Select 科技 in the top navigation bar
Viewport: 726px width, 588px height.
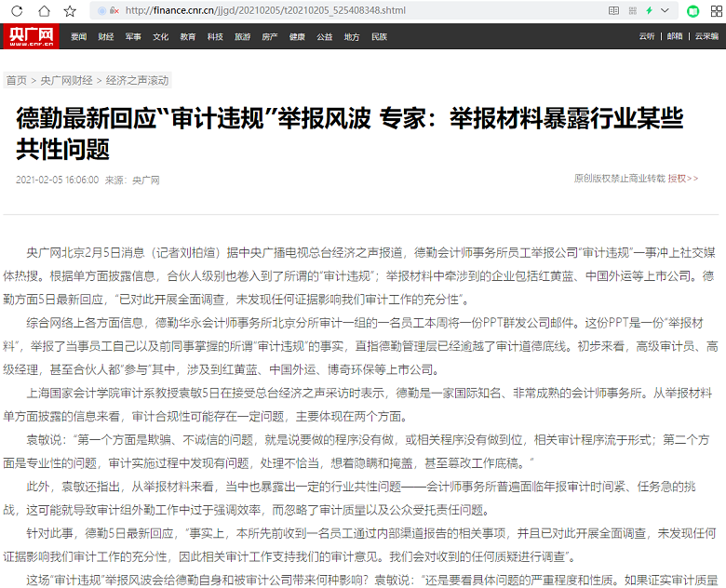point(215,37)
